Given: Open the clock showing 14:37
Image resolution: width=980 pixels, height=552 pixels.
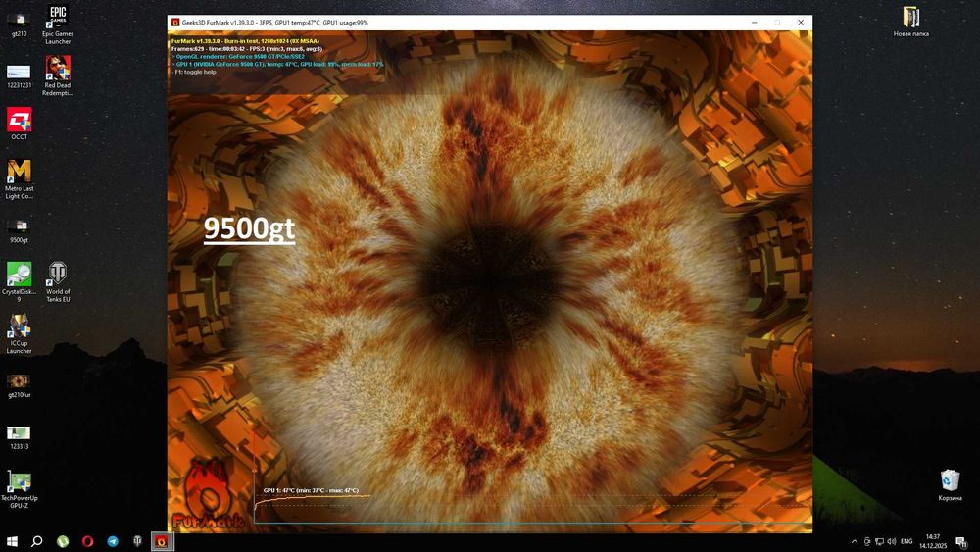Looking at the screenshot, I should pyautogui.click(x=933, y=541).
